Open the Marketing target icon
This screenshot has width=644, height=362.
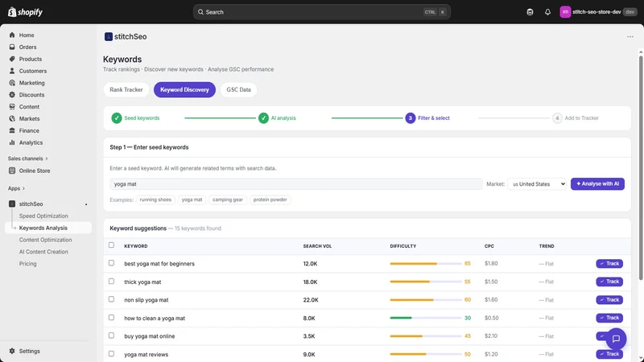coord(12,83)
